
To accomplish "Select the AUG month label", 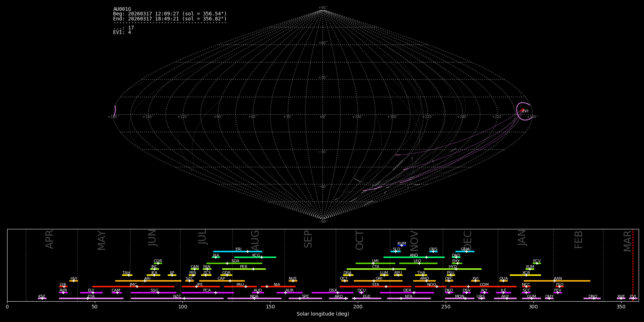I will tap(255, 240).
